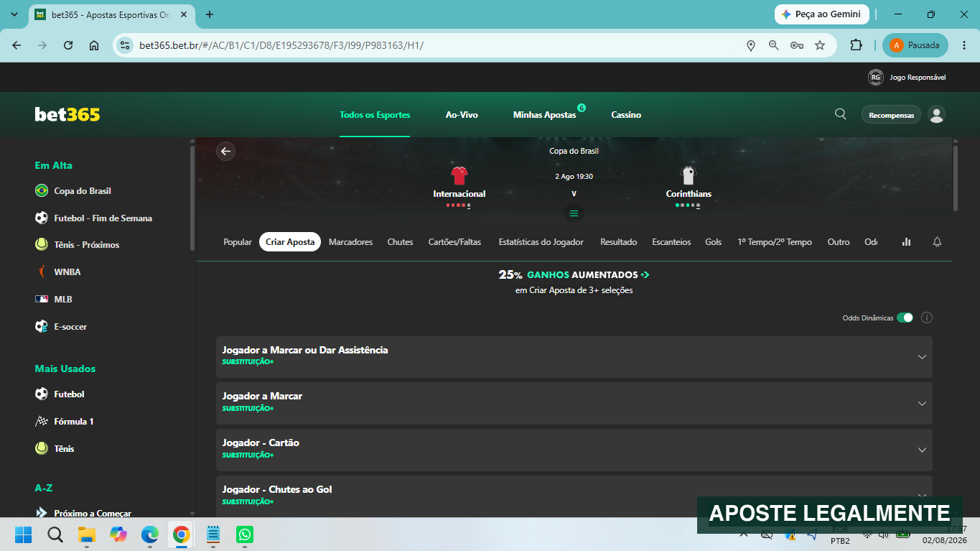Go to Todos os Esportes

coord(375,115)
